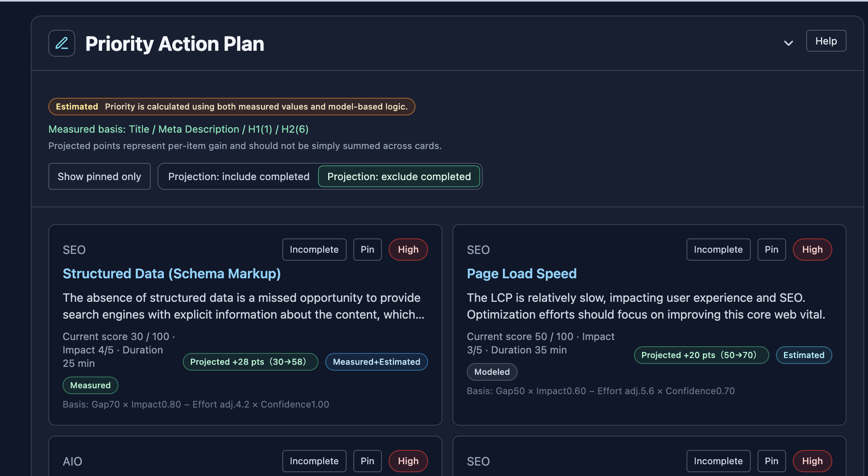Pin the Structured Data card
This screenshot has width=868, height=476.
pos(367,249)
